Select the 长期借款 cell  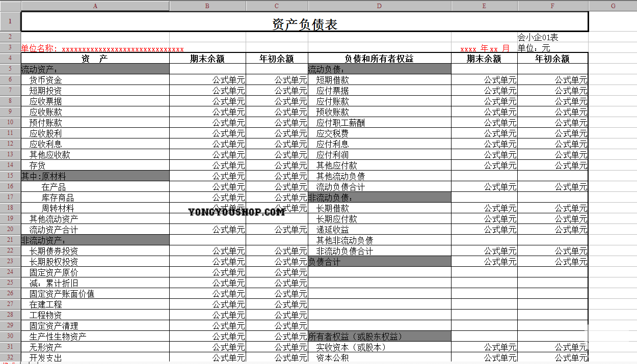(380, 208)
